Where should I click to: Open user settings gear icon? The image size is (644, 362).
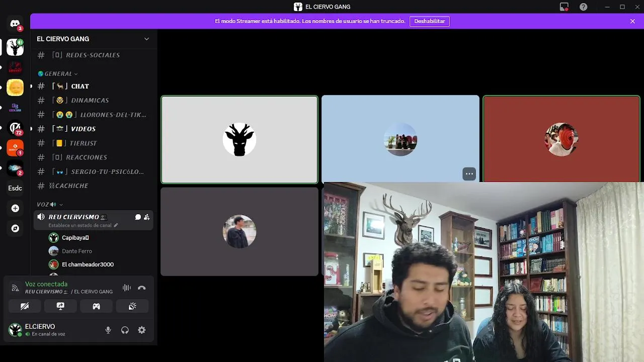(x=142, y=330)
